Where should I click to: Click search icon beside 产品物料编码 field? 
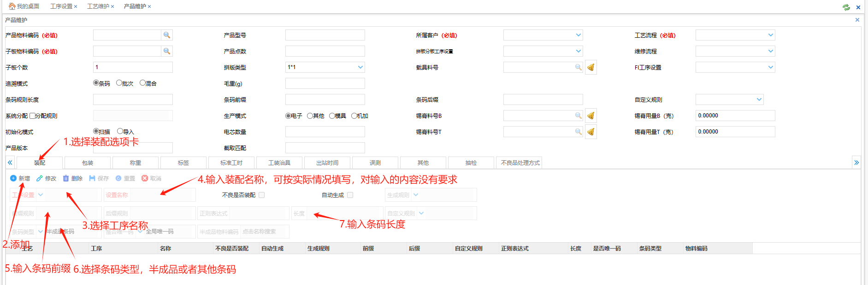[x=167, y=35]
